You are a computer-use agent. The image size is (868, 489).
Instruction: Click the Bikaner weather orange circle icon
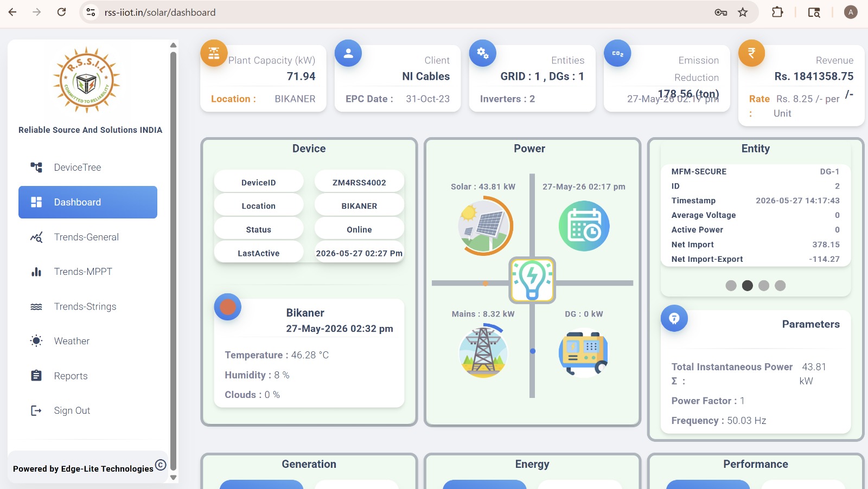tap(228, 307)
